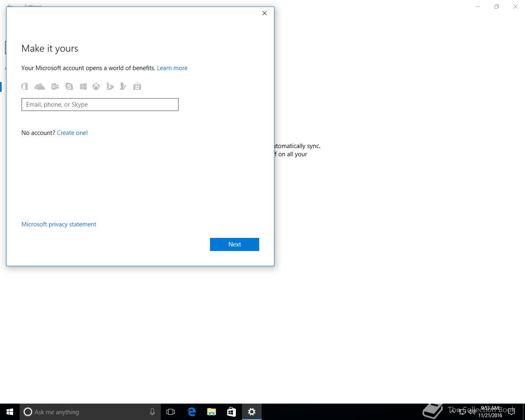The width and height of the screenshot is (525, 420).
Task: Close the Make it yours dialog
Action: point(265,13)
